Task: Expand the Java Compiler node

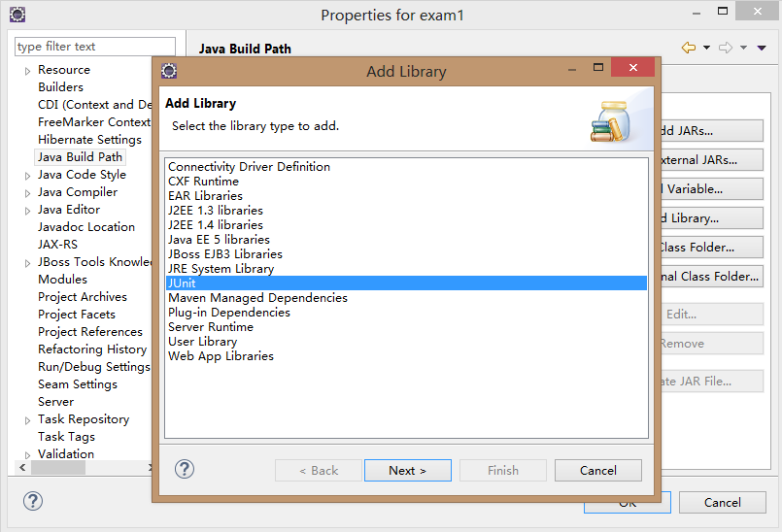Action: (27, 193)
